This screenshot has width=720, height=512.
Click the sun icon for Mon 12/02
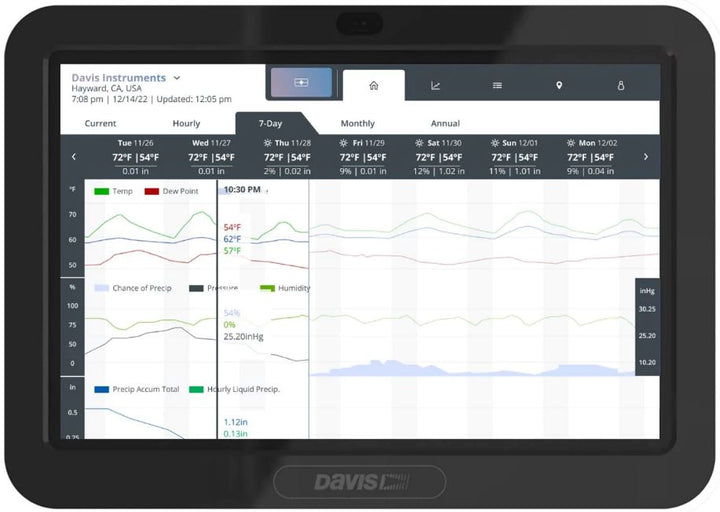(x=571, y=143)
